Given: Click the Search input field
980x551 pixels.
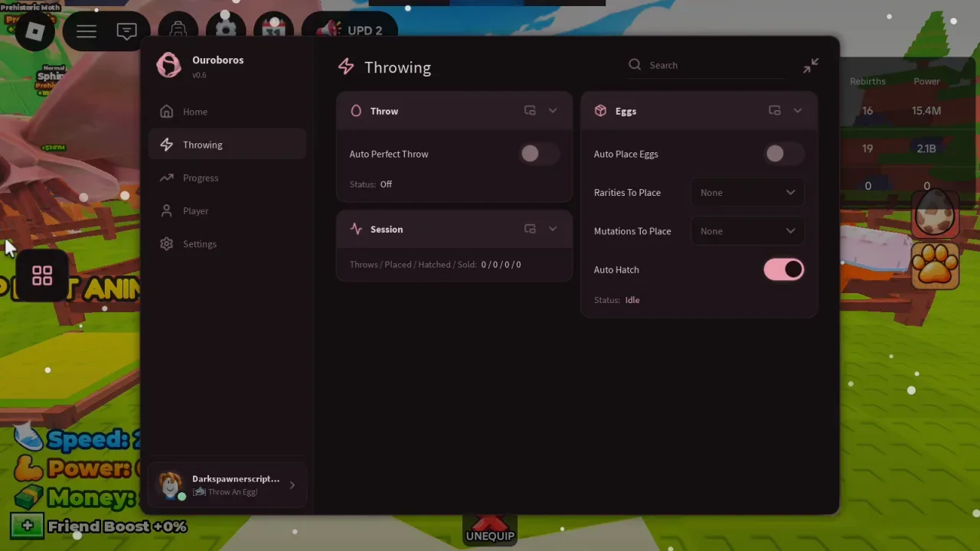Looking at the screenshot, I should (x=708, y=65).
